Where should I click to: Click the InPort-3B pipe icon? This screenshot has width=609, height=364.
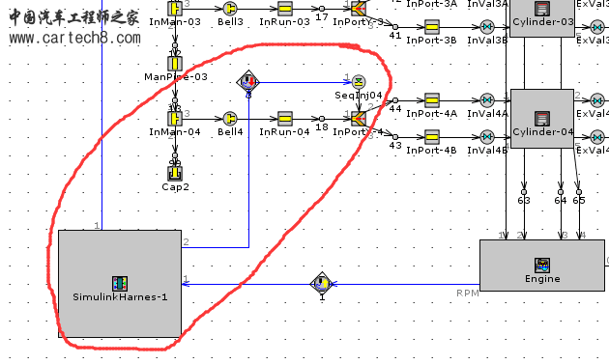tap(432, 27)
